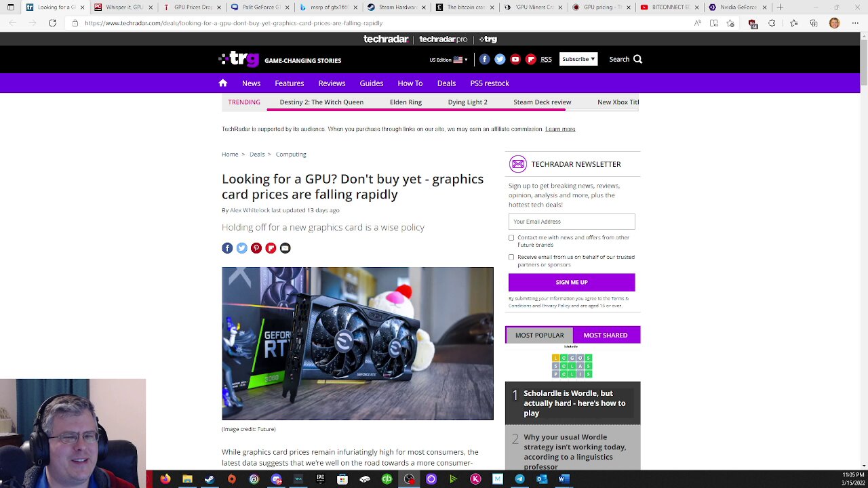Open TechRadar Facebook page icon in header

(x=484, y=59)
